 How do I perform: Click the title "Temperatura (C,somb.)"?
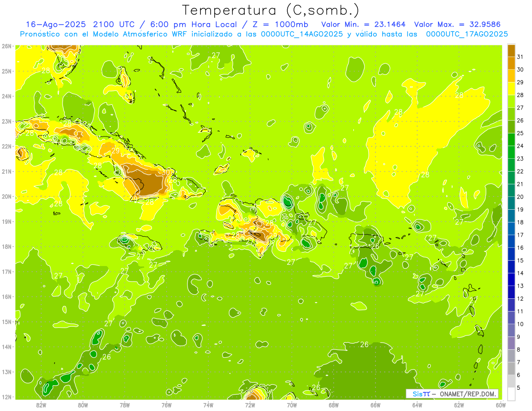271,10
